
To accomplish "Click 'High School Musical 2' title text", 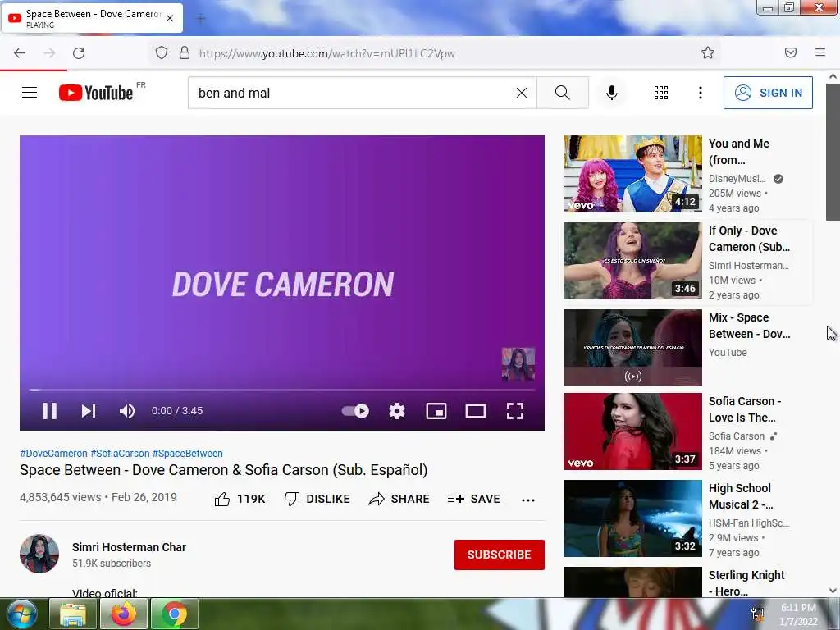I will pyautogui.click(x=741, y=496).
